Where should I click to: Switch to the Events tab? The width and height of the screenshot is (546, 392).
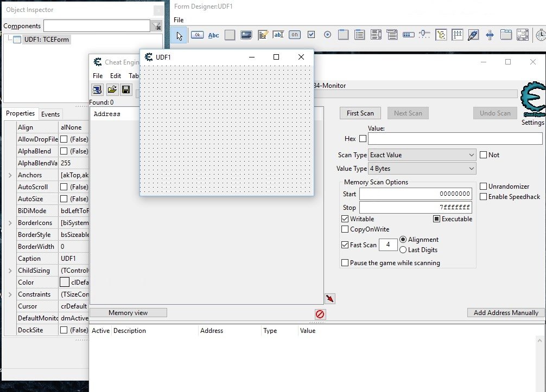pos(50,114)
